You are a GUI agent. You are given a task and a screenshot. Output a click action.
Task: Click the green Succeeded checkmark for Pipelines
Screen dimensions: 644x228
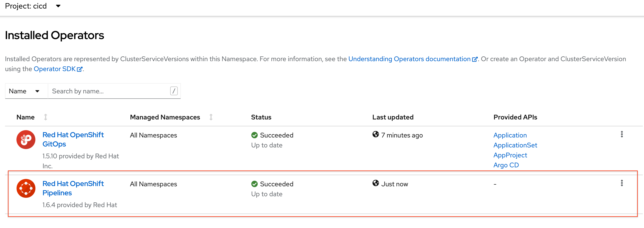[254, 184]
